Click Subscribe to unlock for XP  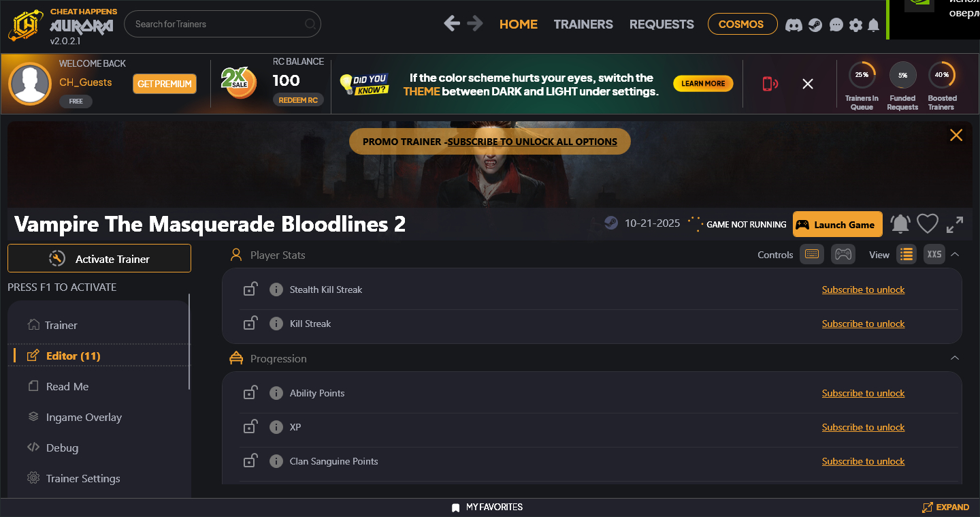[x=863, y=427]
